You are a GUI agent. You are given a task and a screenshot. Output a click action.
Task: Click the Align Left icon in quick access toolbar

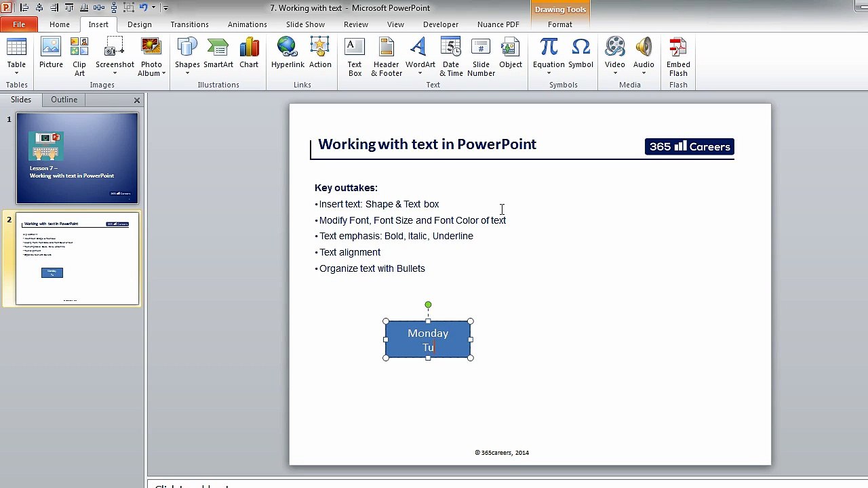(24, 7)
